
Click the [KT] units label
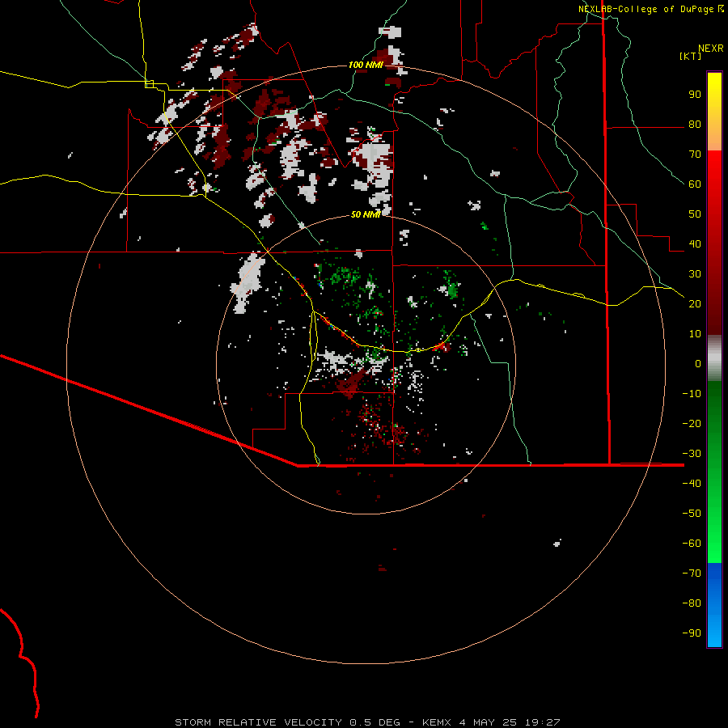[x=690, y=56]
